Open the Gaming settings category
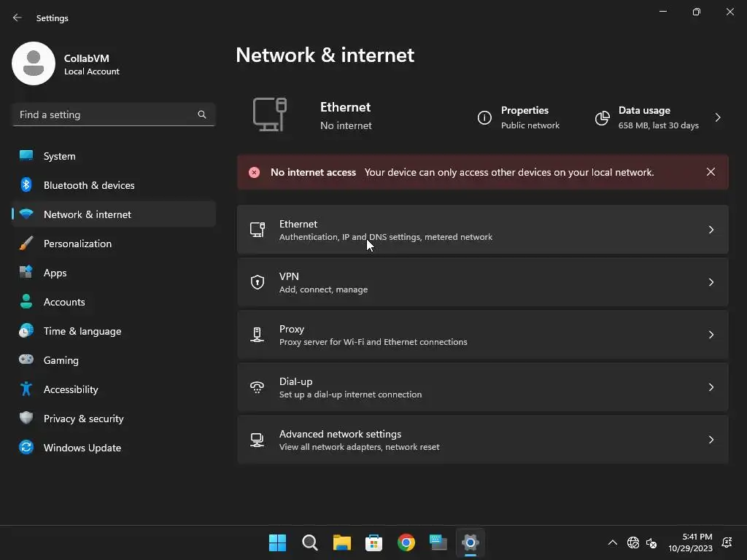The width and height of the screenshot is (747, 560). pos(61,360)
